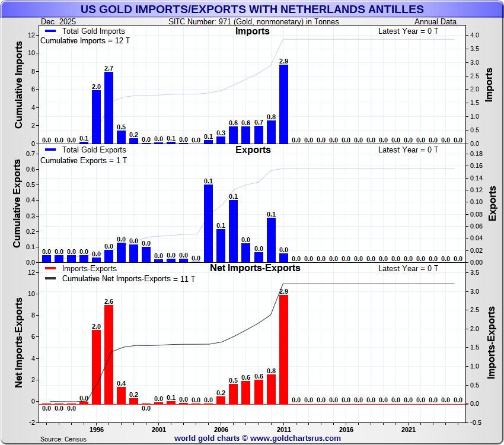The image size is (504, 445).
Task: Click the -2 tick on Net left axis
Action: pos(32,422)
